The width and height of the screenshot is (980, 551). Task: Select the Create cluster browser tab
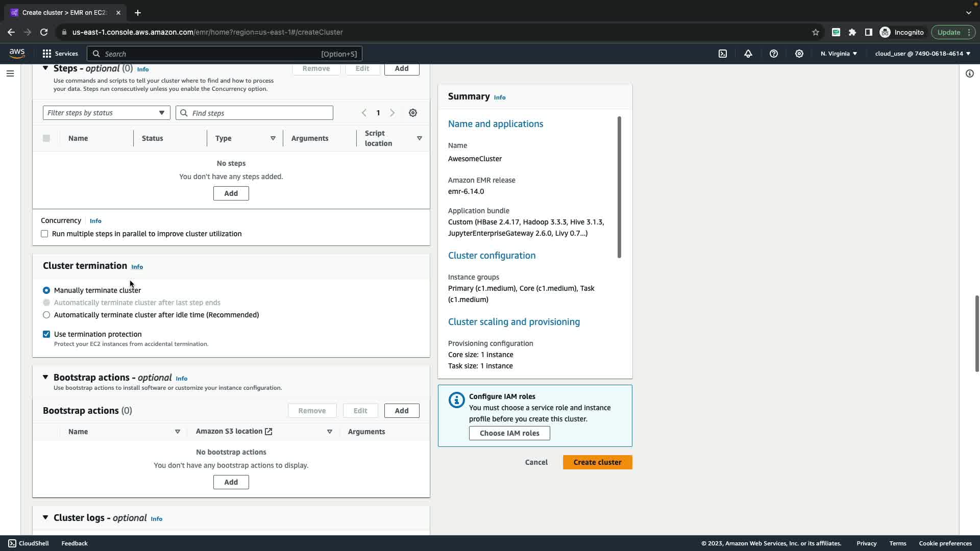tap(64, 12)
